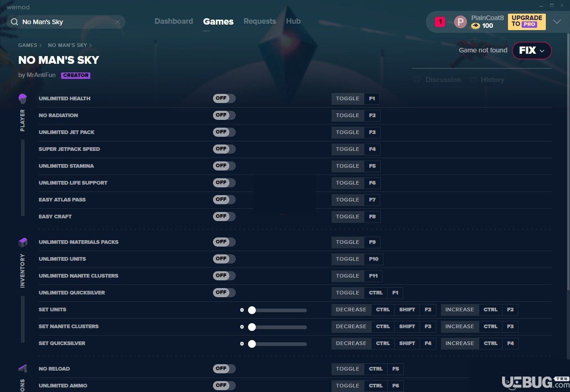Click the F10 hotkey for Unlimited Units

click(373, 259)
